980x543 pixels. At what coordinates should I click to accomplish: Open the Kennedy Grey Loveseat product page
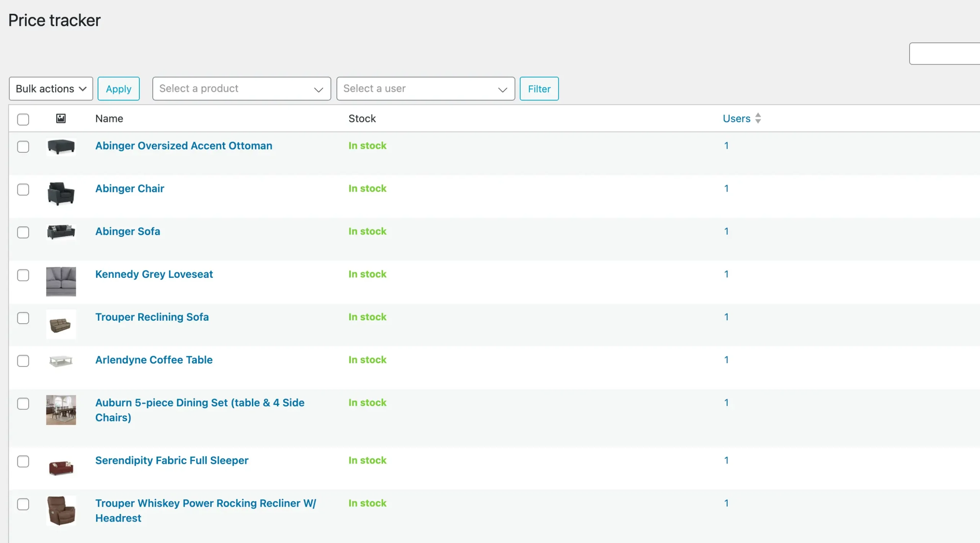coord(154,274)
